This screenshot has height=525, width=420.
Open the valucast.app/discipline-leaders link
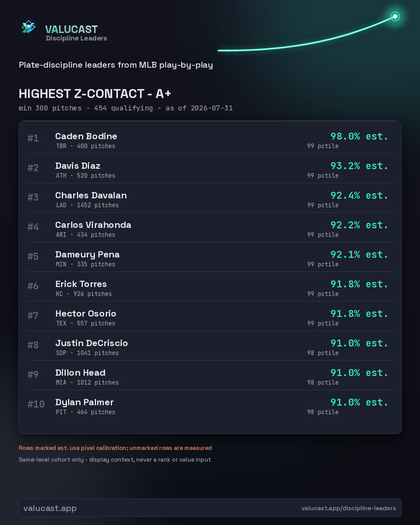(348, 508)
